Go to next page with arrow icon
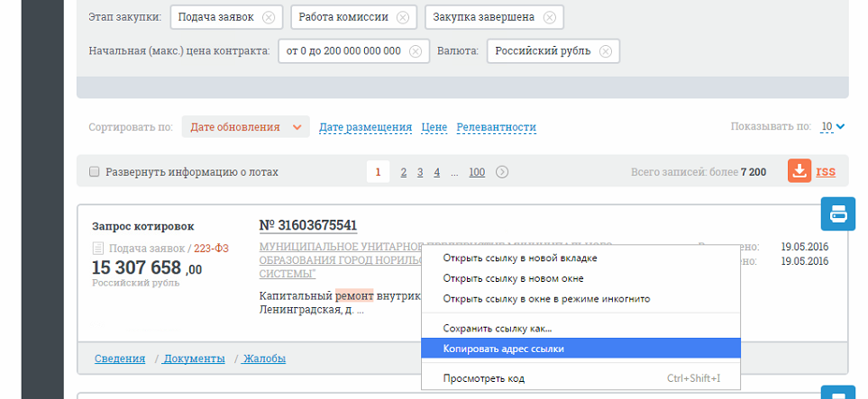The height and width of the screenshot is (399, 868). (x=501, y=172)
